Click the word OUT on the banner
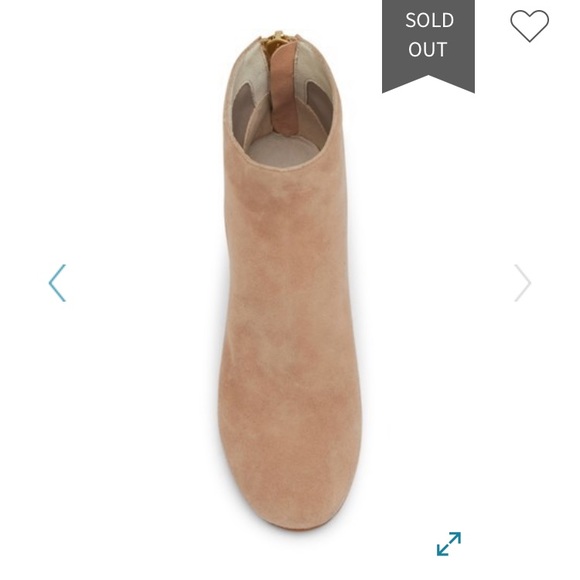The height and width of the screenshot is (580, 580). coord(428,50)
